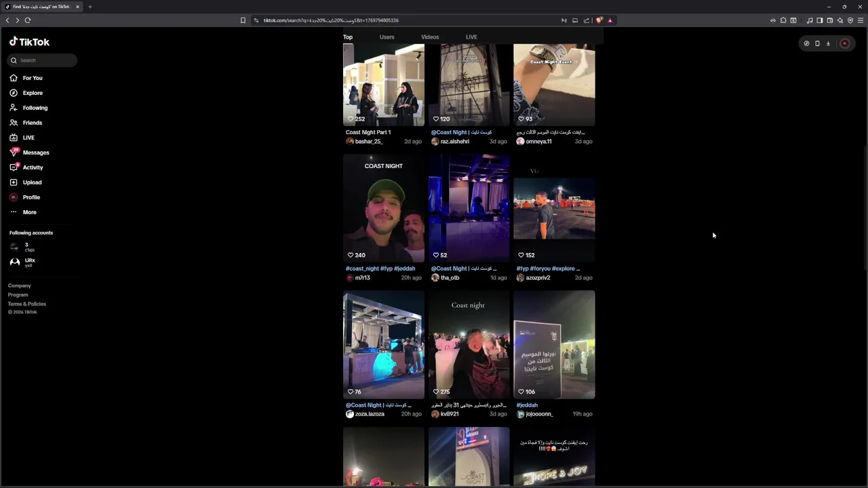
Task: Toggle the browser sidebar panel
Action: pos(819,20)
